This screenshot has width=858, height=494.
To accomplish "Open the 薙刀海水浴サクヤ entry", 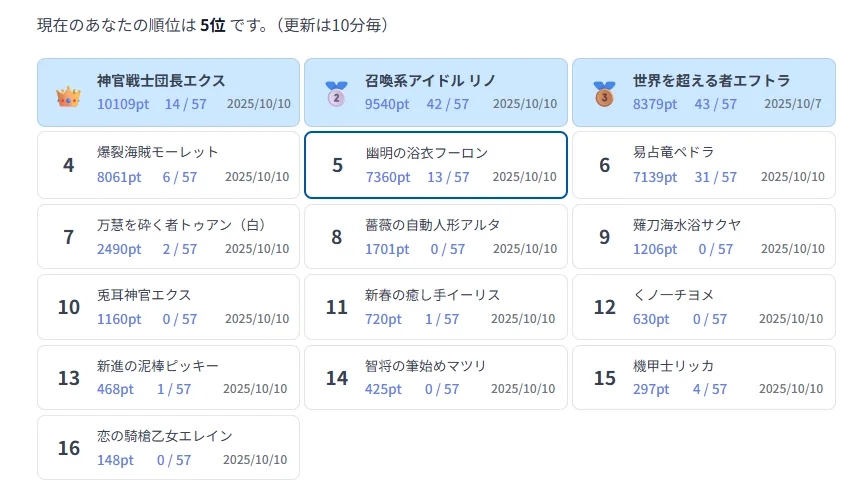I will click(703, 237).
